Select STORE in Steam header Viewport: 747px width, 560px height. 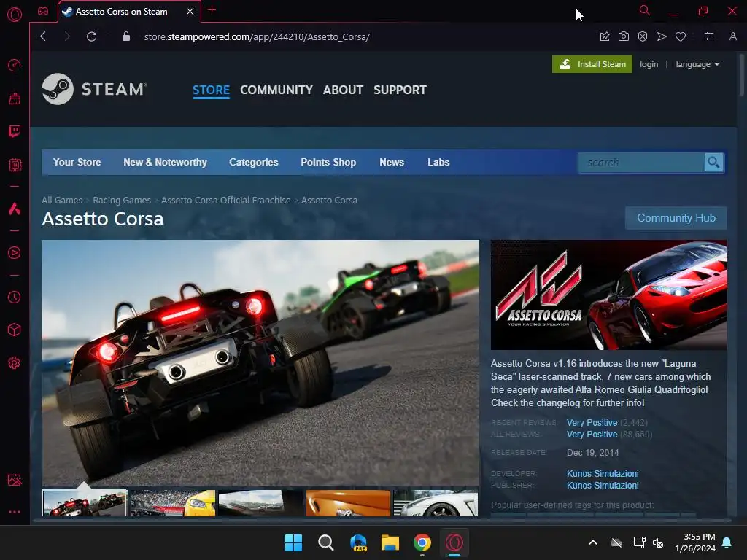(211, 90)
